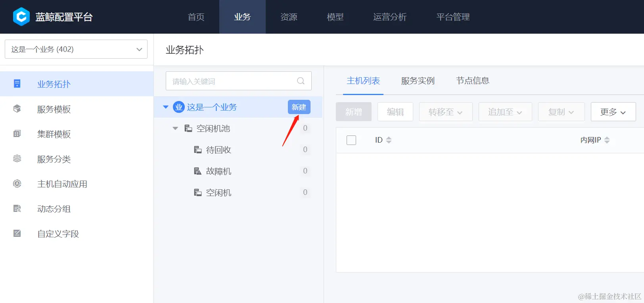Open 资源 in top navigation
644x303 pixels.
(289, 17)
